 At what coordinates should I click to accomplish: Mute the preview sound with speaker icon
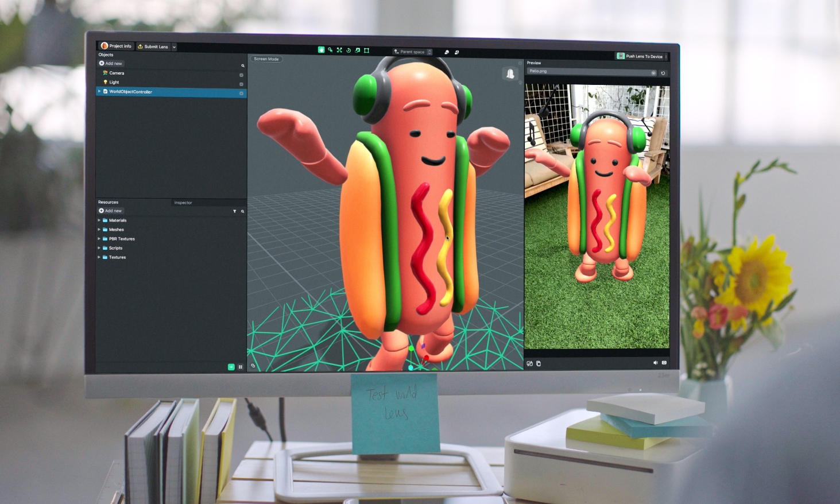click(655, 363)
